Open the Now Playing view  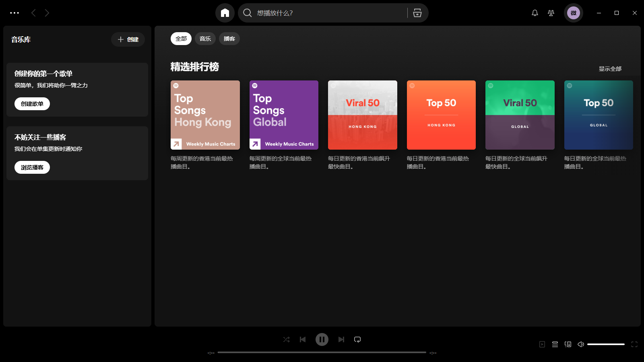(542, 344)
